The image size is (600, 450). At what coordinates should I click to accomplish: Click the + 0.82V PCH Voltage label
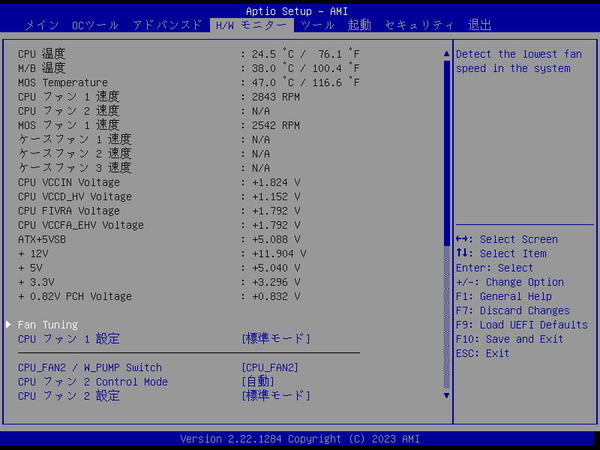(75, 297)
